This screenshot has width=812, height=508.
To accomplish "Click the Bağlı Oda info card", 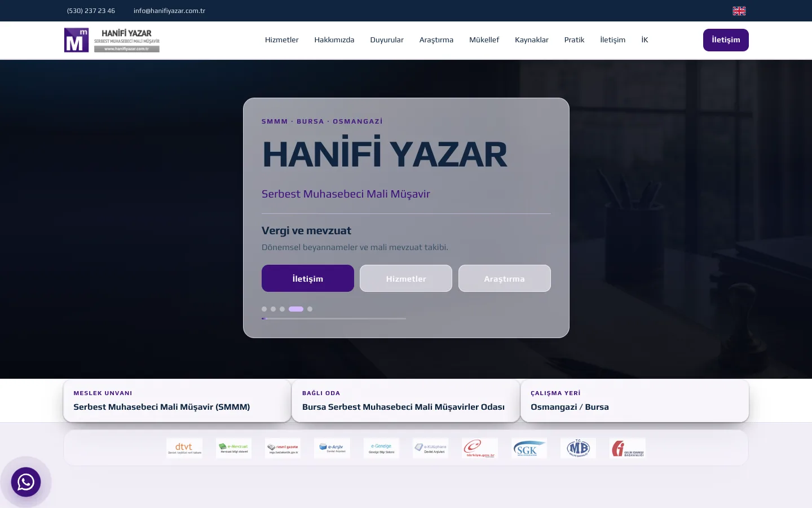I will (406, 401).
